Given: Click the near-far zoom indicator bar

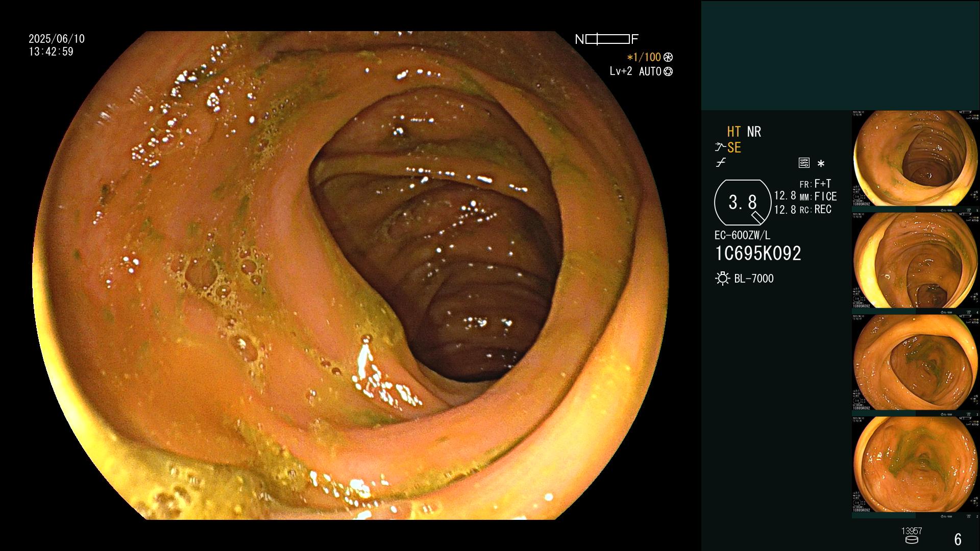Looking at the screenshot, I should 607,39.
